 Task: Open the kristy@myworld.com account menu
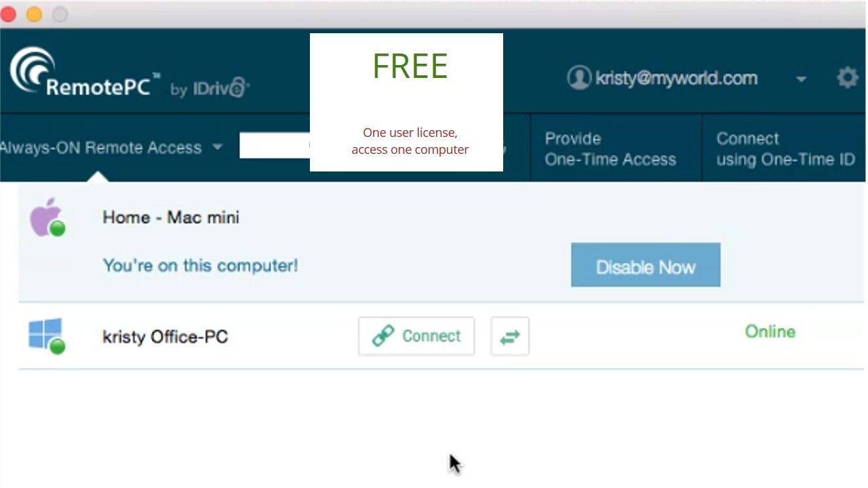click(676, 78)
